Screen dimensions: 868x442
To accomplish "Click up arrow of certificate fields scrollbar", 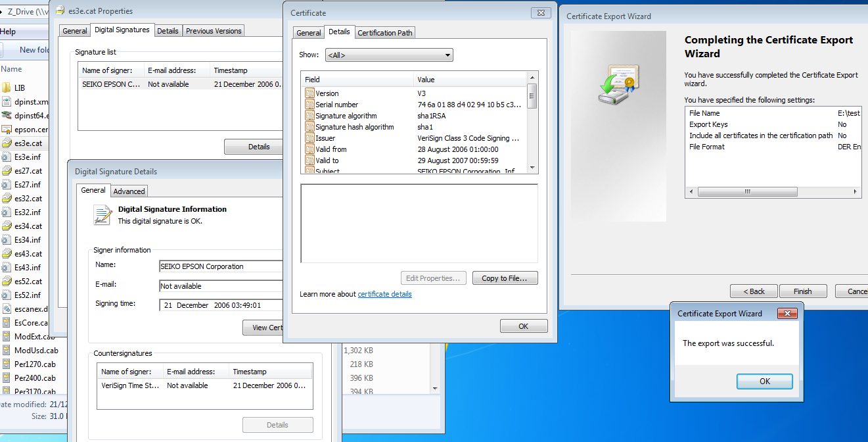I will click(x=532, y=76).
